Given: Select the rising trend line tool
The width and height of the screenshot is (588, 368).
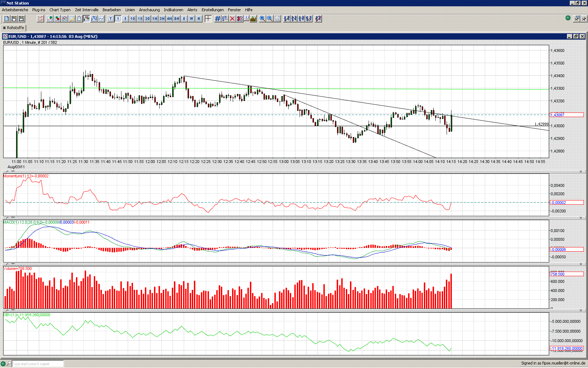Looking at the screenshot, I should pyautogui.click(x=287, y=19).
